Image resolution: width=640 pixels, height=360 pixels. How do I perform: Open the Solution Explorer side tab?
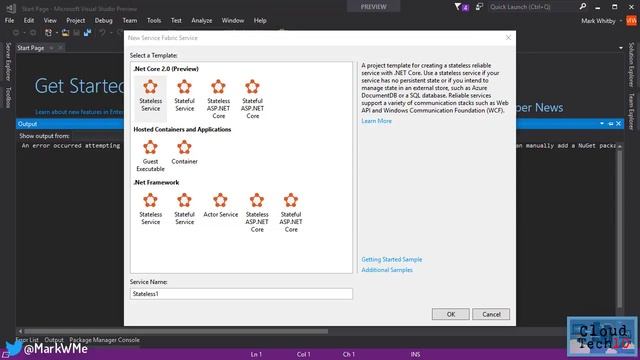pyautogui.click(x=631, y=64)
